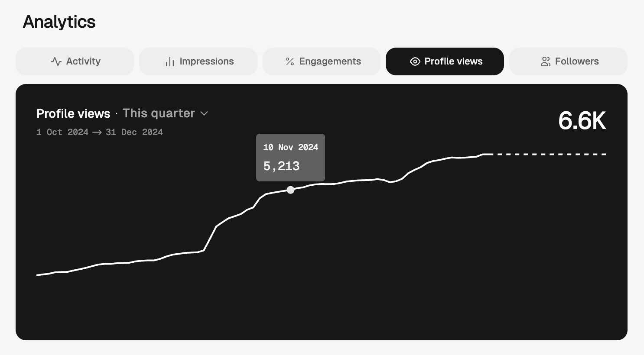The width and height of the screenshot is (644, 355).
Task: Select the Profile views tab label
Action: tap(453, 61)
